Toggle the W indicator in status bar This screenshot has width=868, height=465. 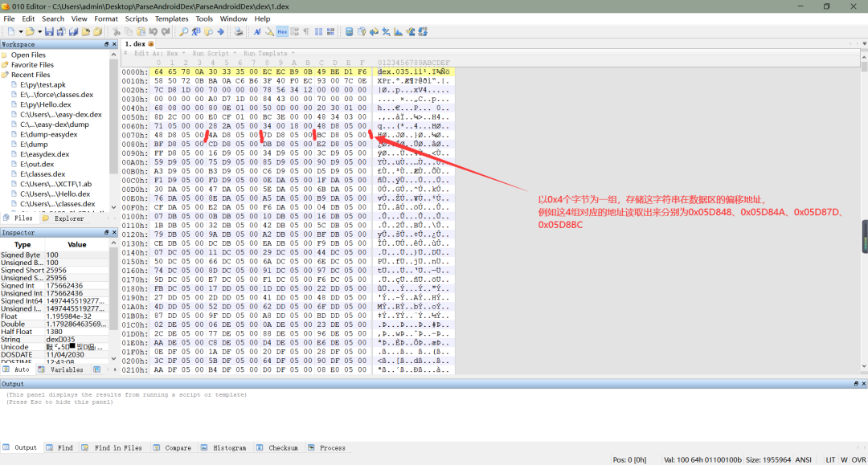click(x=844, y=459)
